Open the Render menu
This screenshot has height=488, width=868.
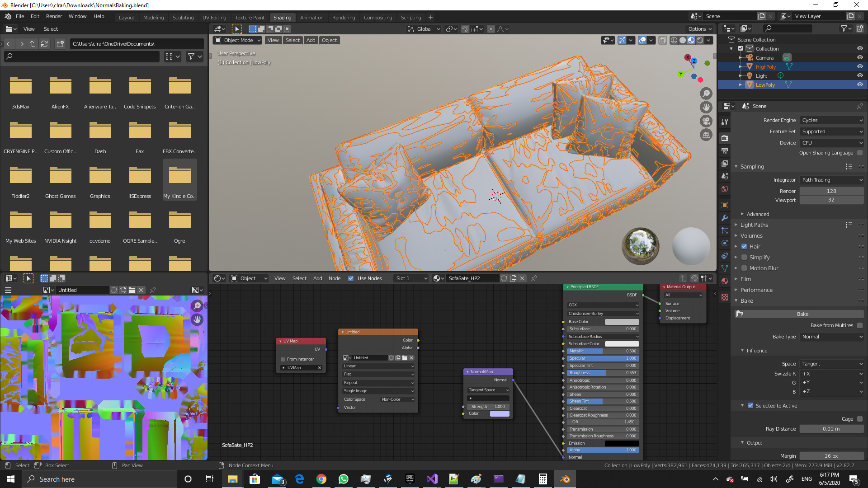pyautogui.click(x=54, y=16)
